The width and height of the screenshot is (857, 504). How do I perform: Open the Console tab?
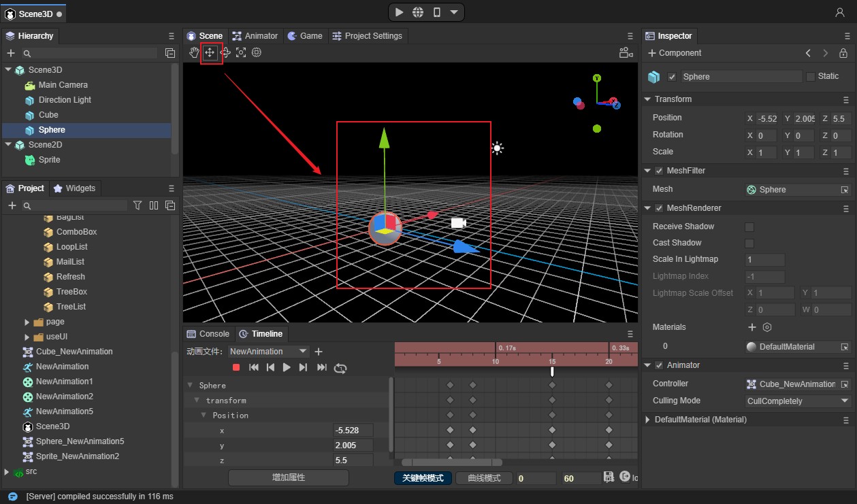(208, 334)
